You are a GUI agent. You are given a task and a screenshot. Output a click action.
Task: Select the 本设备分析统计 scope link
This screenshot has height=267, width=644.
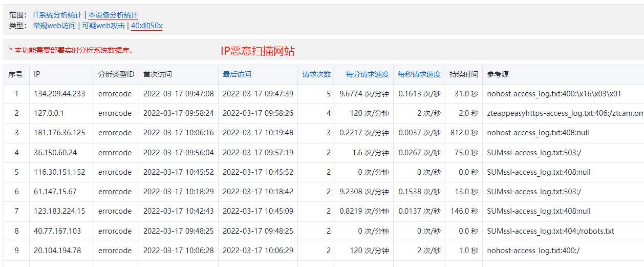[x=113, y=15]
